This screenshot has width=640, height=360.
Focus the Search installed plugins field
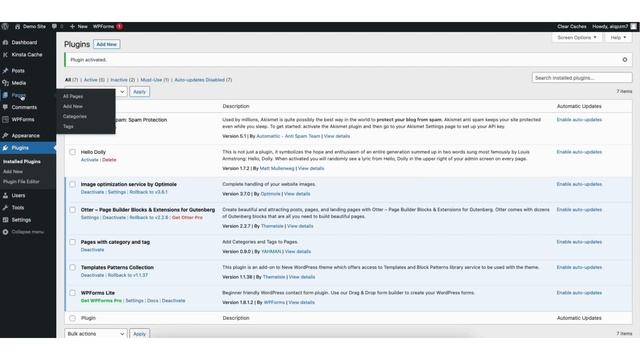pos(582,78)
